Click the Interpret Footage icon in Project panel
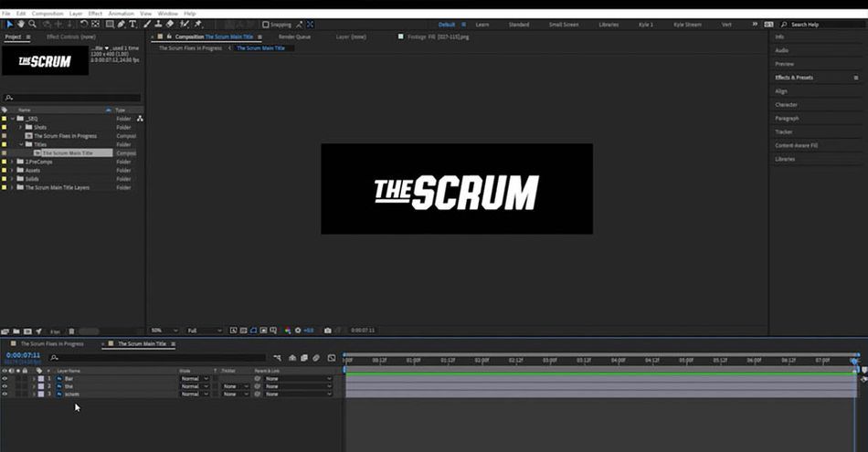868x452 pixels. point(5,331)
